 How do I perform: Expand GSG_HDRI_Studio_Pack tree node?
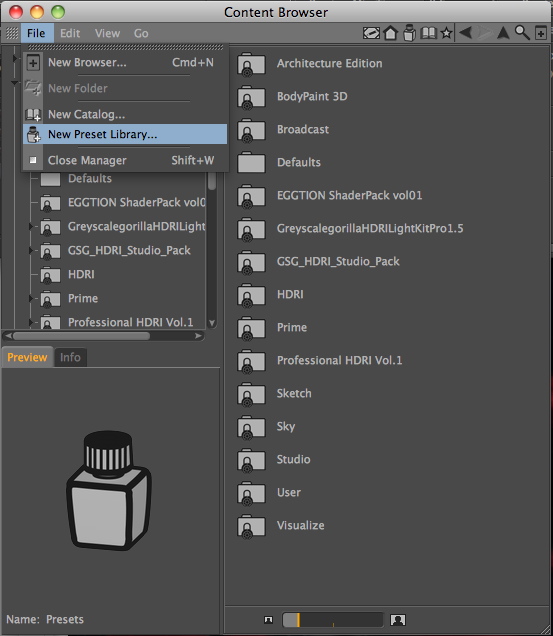click(31, 250)
